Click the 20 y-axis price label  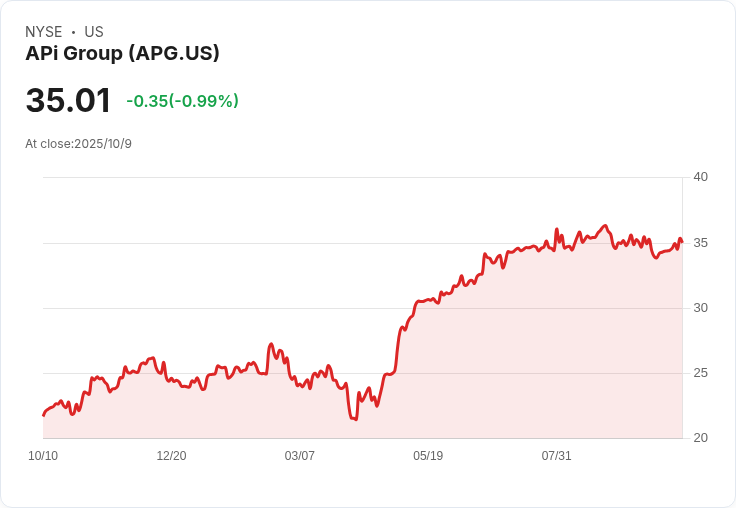tap(700, 437)
